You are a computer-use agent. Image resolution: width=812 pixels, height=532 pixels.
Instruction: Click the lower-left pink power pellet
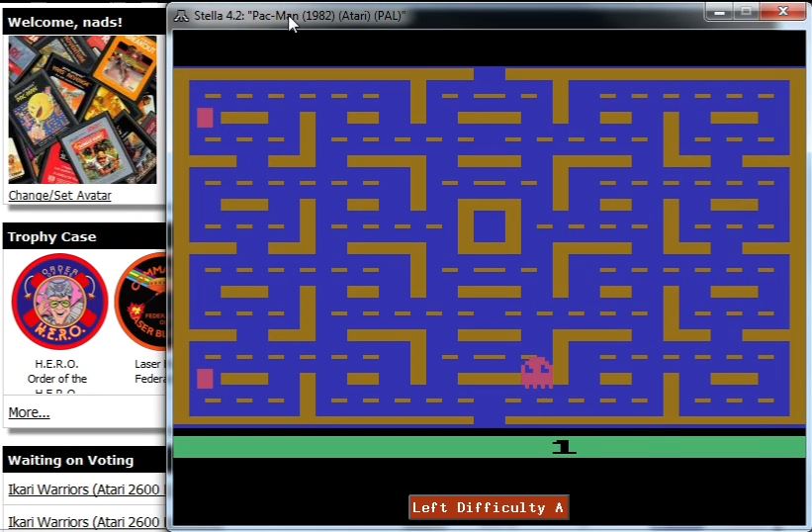click(x=205, y=379)
